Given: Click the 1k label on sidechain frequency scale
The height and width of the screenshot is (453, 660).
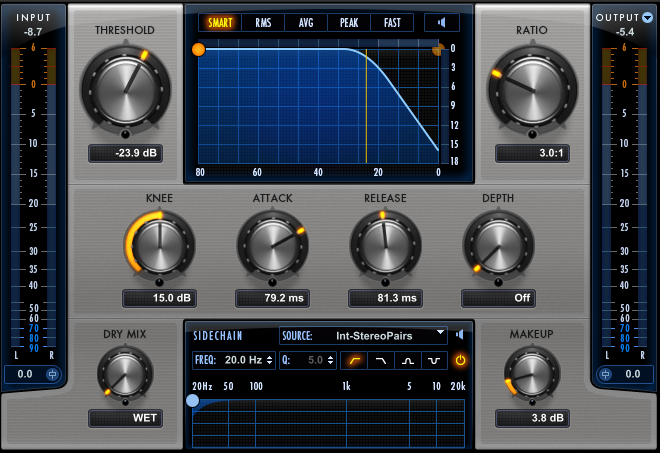Looking at the screenshot, I should point(346,386).
